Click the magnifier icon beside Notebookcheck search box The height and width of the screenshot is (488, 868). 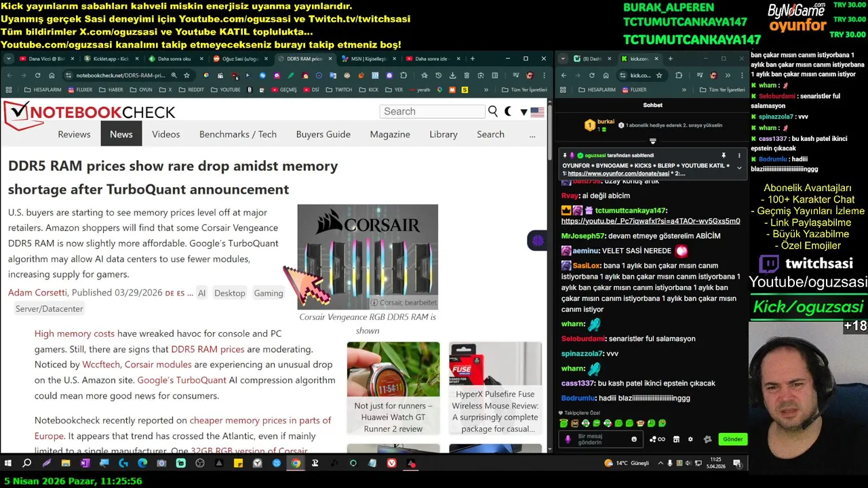[x=493, y=111]
